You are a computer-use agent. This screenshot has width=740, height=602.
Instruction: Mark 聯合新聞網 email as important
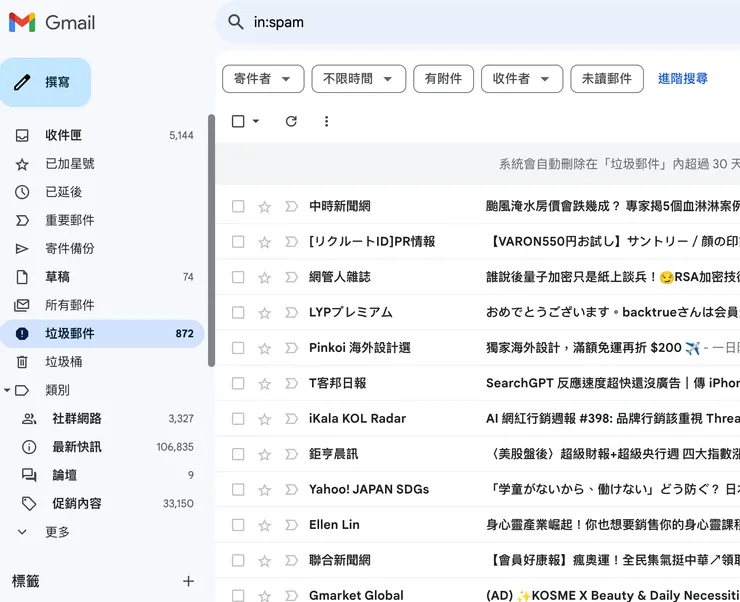coord(292,560)
